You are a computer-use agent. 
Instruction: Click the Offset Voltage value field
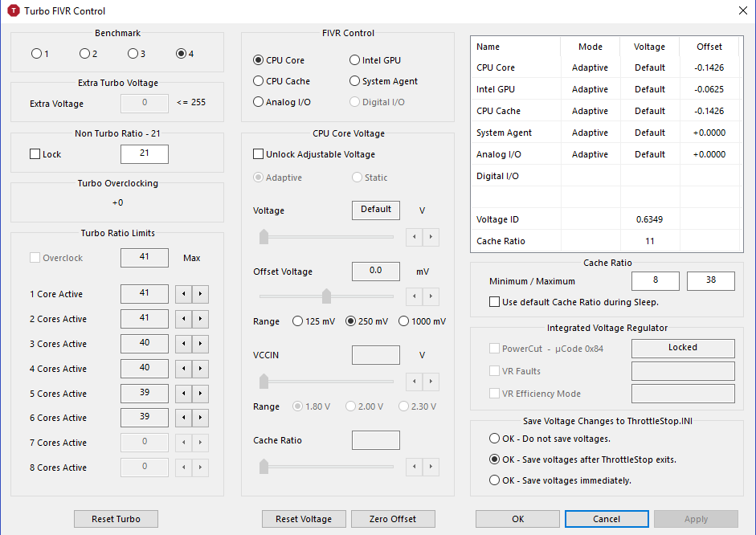tap(376, 272)
